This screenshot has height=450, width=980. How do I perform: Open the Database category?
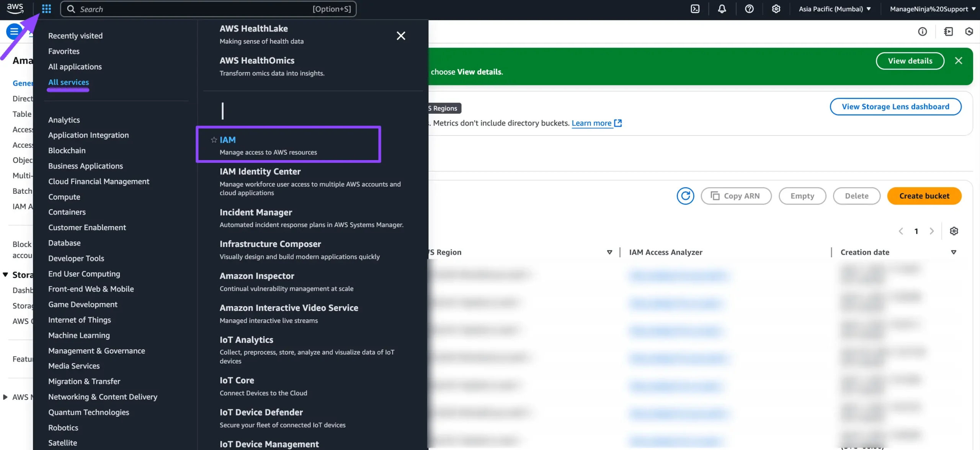point(64,243)
